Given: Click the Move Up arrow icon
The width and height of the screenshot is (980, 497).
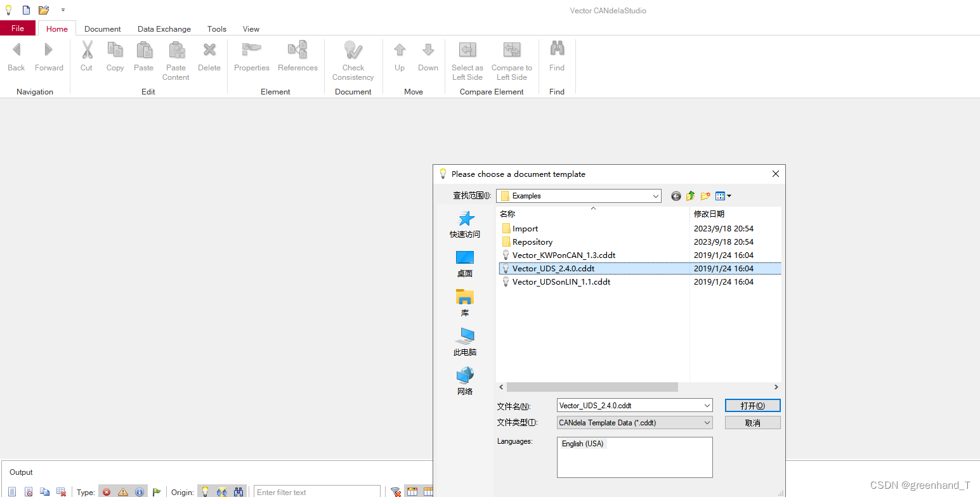Looking at the screenshot, I should (x=400, y=49).
